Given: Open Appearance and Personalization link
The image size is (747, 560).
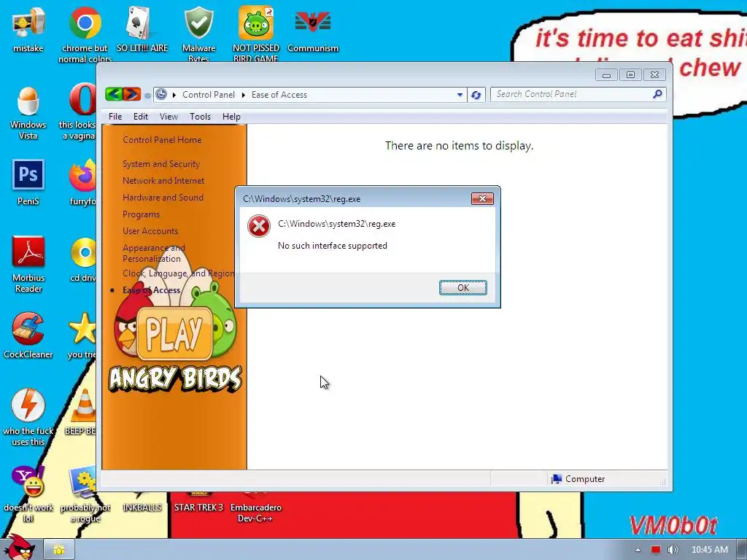Looking at the screenshot, I should (153, 253).
